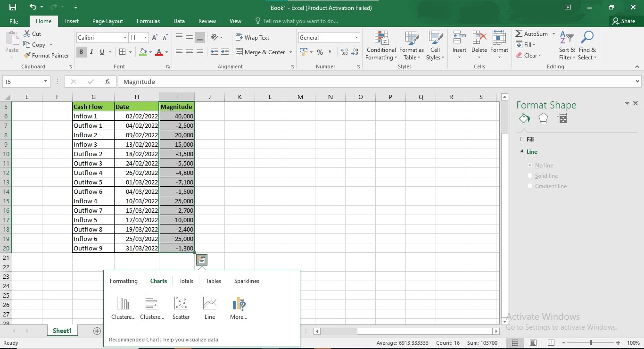Open Fill & Line tab in Format Shape
This screenshot has width=644, height=349.
pos(524,118)
